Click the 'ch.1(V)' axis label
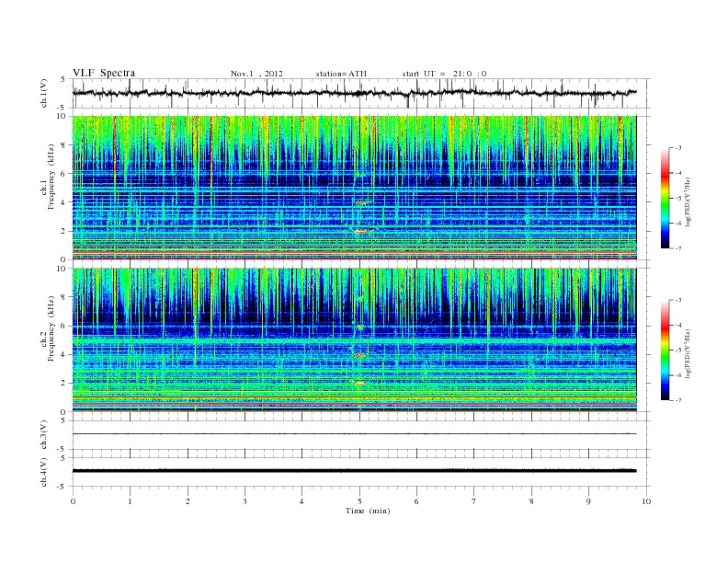This screenshot has width=728, height=563. pos(44,93)
